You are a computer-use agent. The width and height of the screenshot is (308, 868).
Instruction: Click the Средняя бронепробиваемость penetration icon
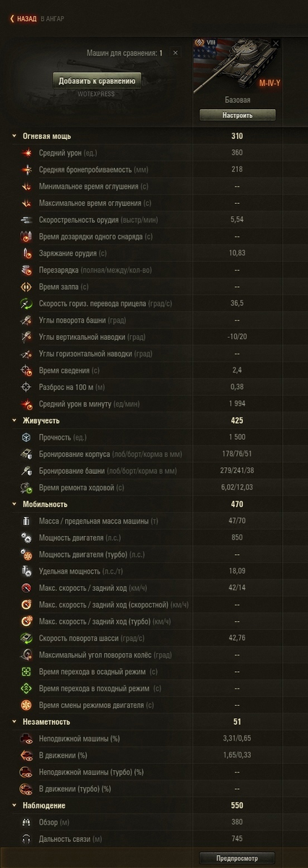(27, 169)
